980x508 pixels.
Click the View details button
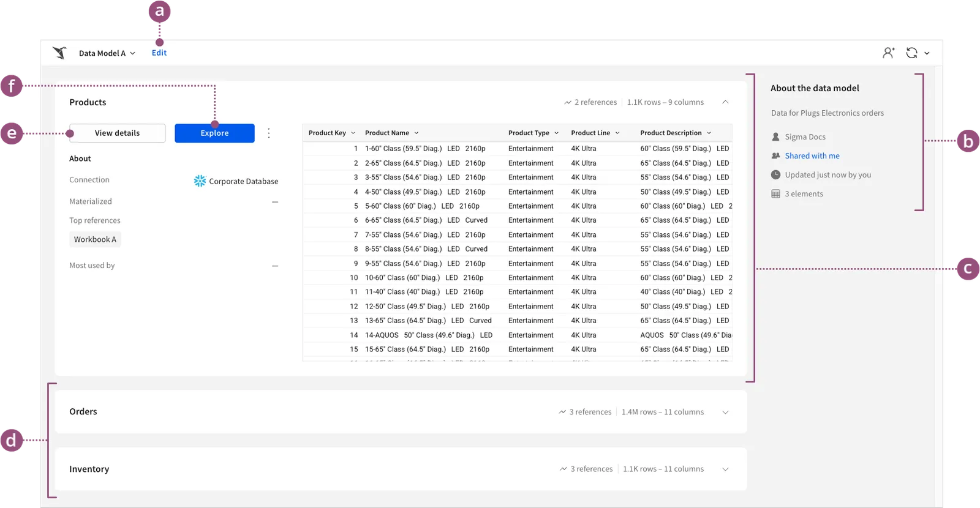coord(117,133)
